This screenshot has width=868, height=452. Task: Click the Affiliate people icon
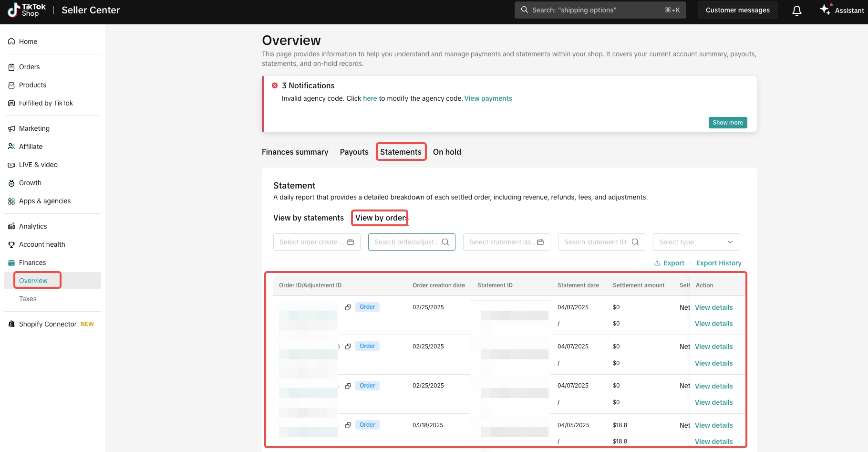(11, 147)
